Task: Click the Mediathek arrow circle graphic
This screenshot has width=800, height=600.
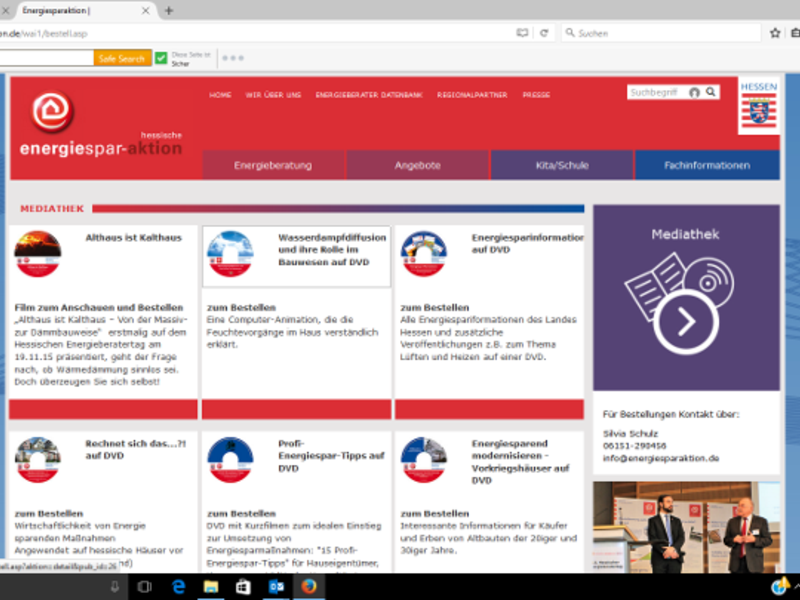Action: [x=686, y=322]
